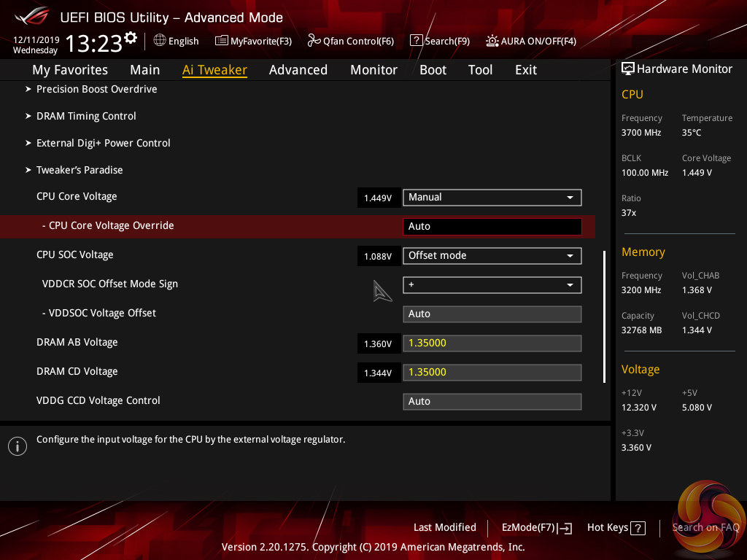Image resolution: width=747 pixels, height=560 pixels.
Task: Click the settings gear icon beside the clock
Action: (131, 37)
